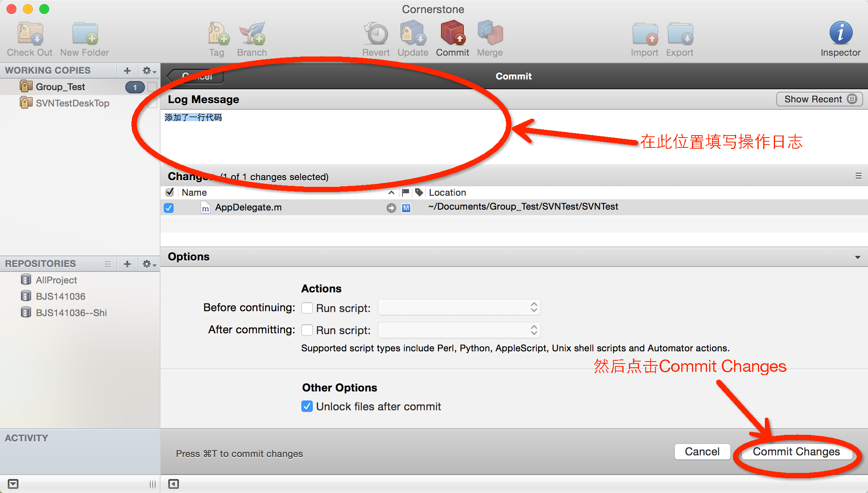Add a new repository
The width and height of the screenshot is (868, 493).
point(127,264)
